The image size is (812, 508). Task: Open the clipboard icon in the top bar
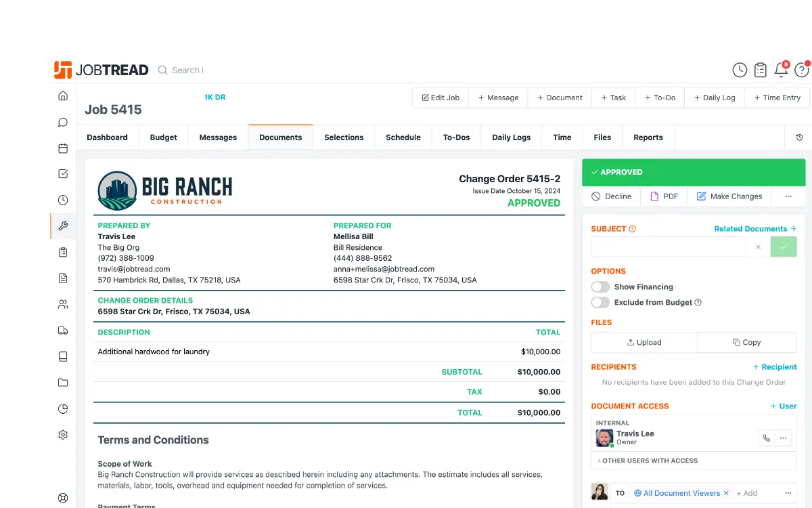[x=759, y=70]
